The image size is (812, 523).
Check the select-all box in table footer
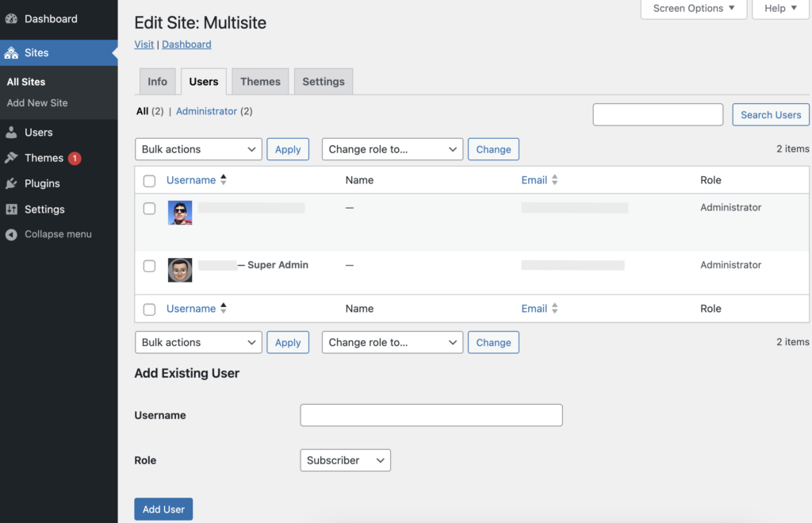149,310
